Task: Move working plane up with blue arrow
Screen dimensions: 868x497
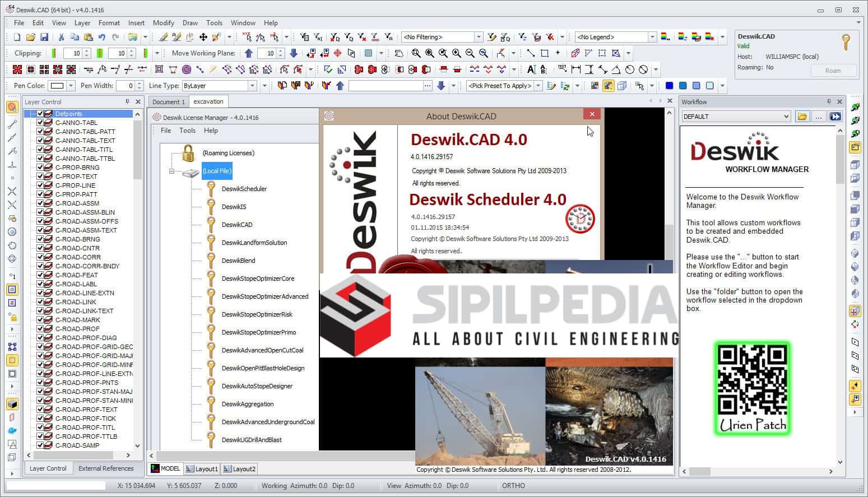Action: tap(249, 53)
